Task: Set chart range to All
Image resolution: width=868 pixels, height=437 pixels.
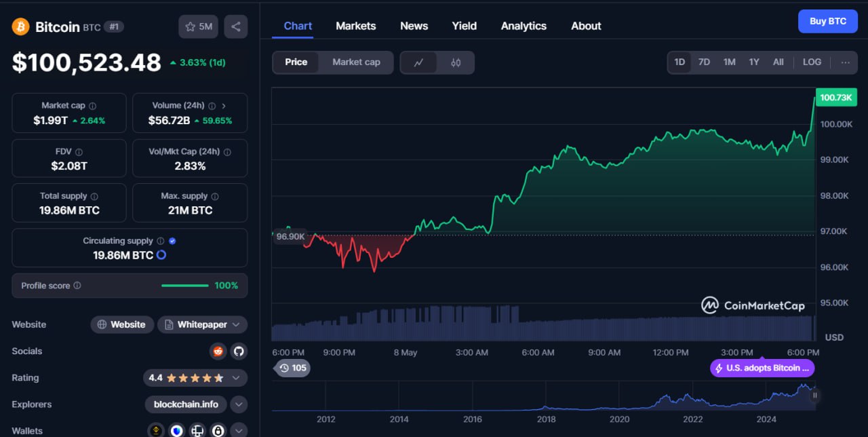Action: 778,62
